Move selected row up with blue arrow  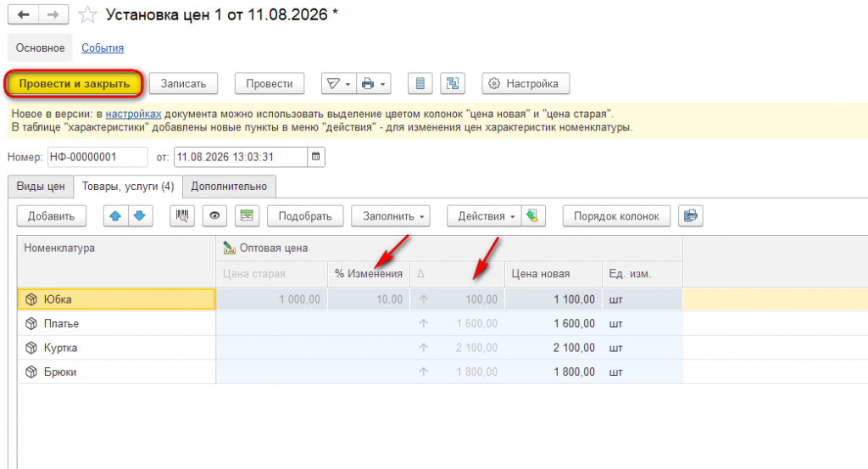115,216
